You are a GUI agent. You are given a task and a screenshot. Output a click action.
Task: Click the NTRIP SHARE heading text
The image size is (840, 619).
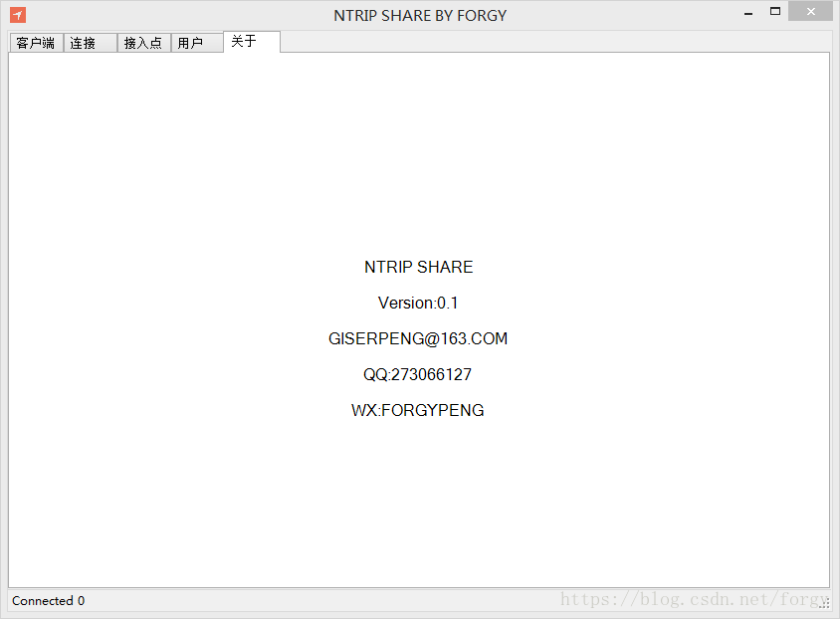point(418,267)
